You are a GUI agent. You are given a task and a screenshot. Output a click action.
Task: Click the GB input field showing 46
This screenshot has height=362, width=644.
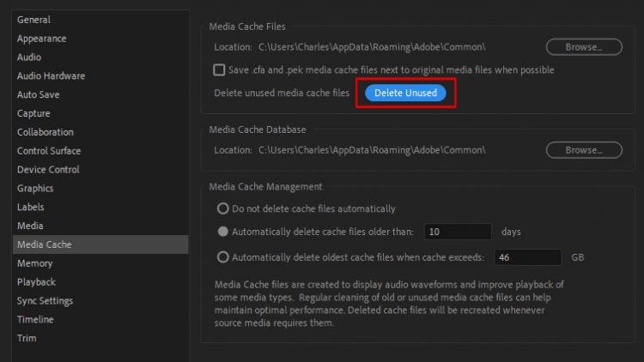tap(527, 256)
